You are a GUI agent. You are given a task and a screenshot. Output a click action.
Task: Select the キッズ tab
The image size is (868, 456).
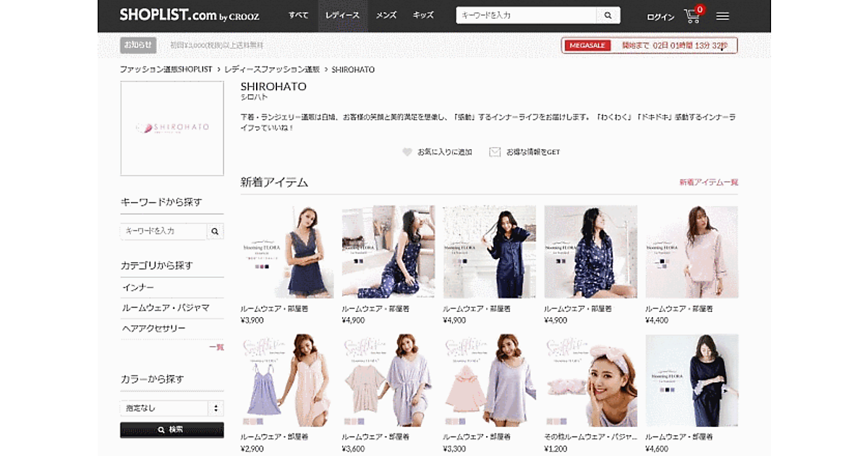pyautogui.click(x=423, y=15)
